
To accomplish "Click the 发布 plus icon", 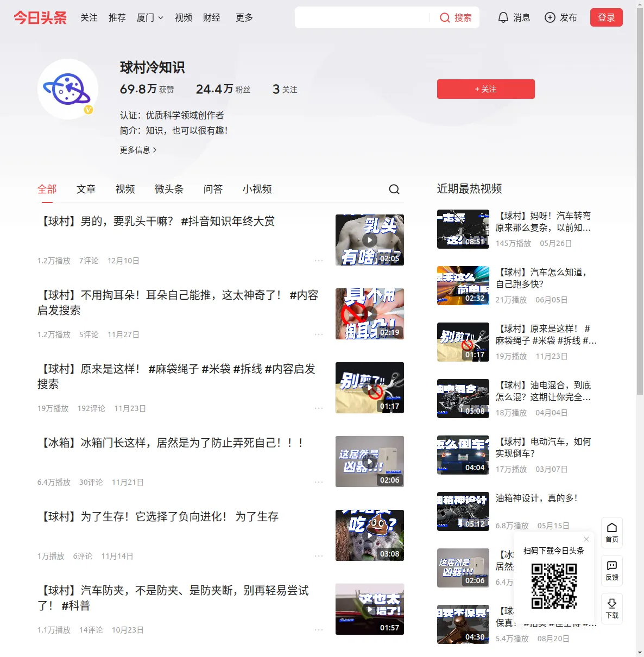I will [x=550, y=17].
